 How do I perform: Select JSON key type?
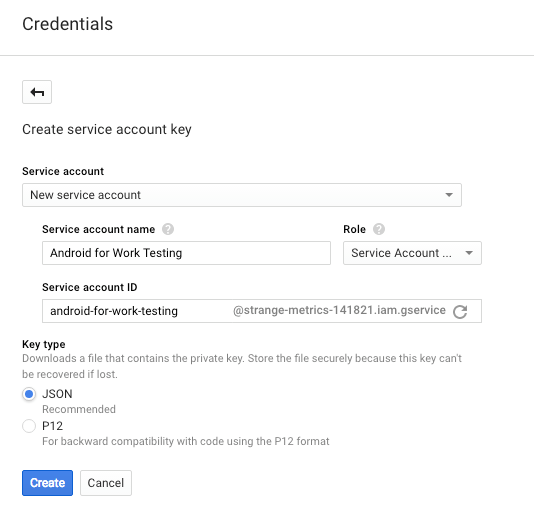pyautogui.click(x=29, y=394)
